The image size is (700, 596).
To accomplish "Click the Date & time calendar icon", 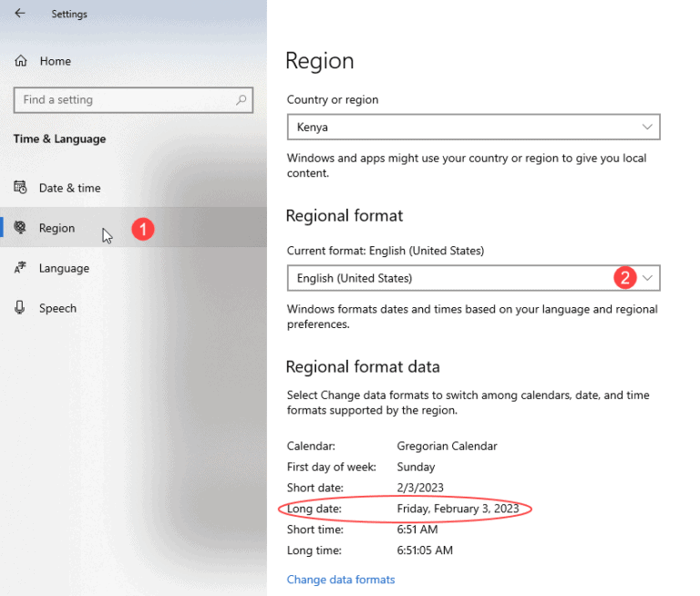I will 20,188.
